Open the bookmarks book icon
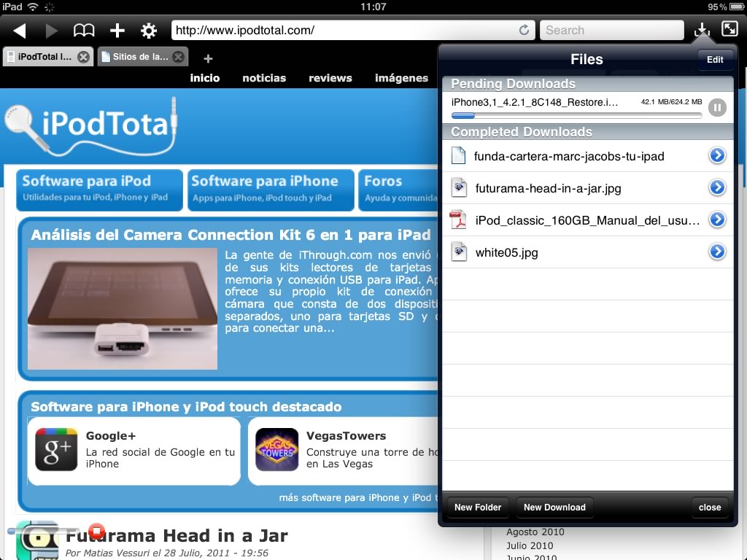This screenshot has height=560, width=747. [x=84, y=31]
